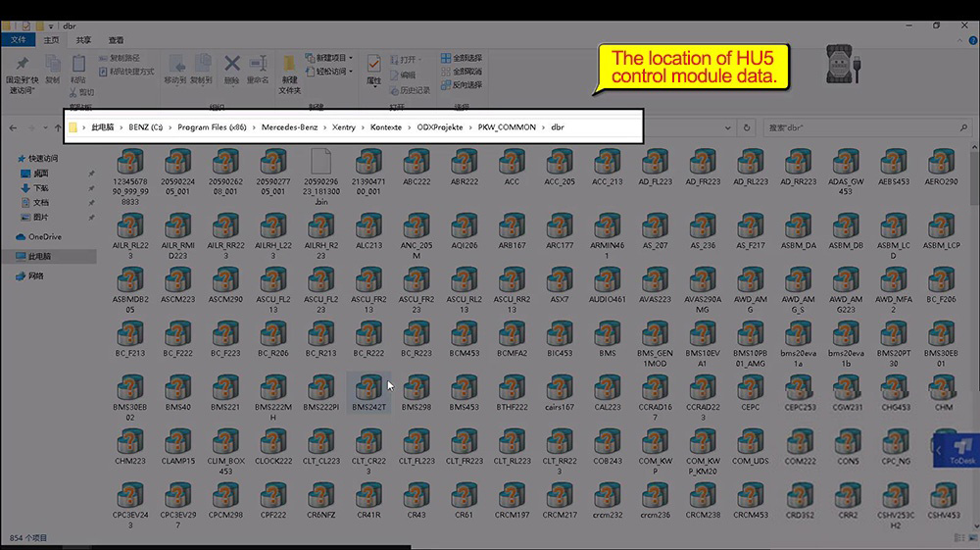The image size is (980, 550).
Task: Click Invert selection (反向选择) in the ribbon
Action: click(462, 85)
